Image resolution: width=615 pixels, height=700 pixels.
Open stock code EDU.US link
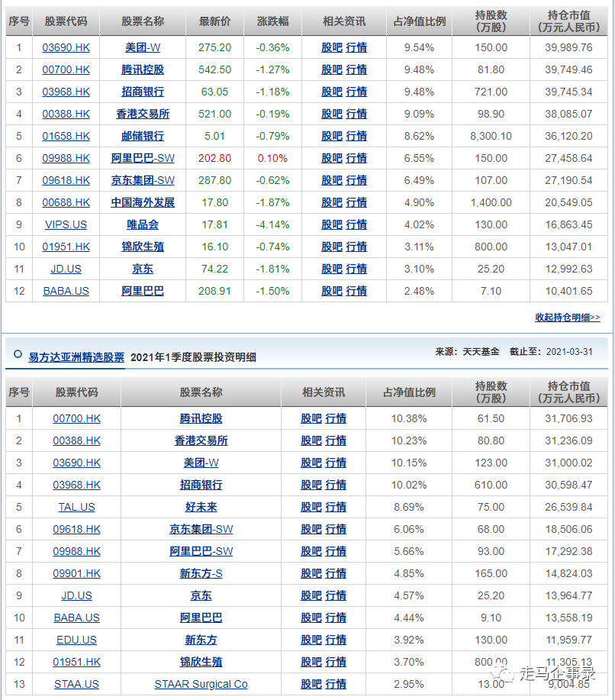click(76, 640)
